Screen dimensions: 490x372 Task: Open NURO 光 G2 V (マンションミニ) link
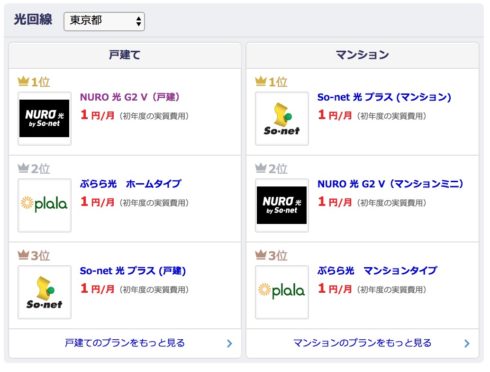[390, 184]
